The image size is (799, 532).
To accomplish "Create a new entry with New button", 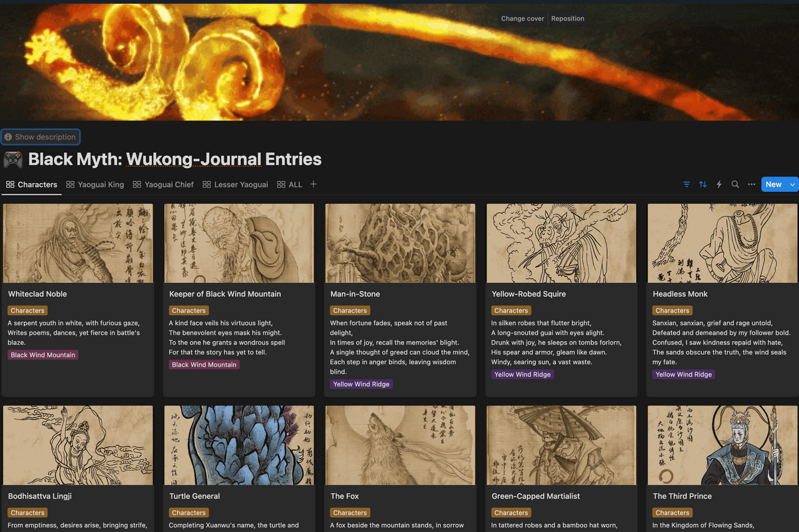I will point(774,184).
